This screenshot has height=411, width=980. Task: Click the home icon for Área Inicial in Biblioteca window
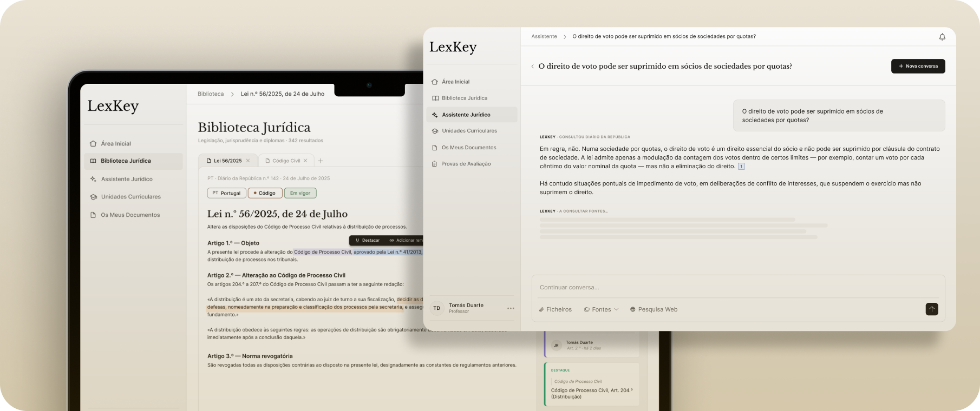coord(93,144)
